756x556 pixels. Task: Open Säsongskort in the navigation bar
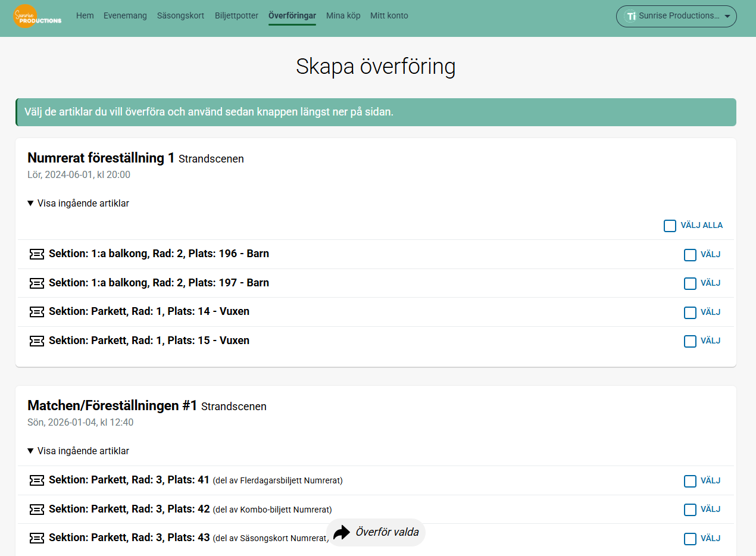coord(181,16)
